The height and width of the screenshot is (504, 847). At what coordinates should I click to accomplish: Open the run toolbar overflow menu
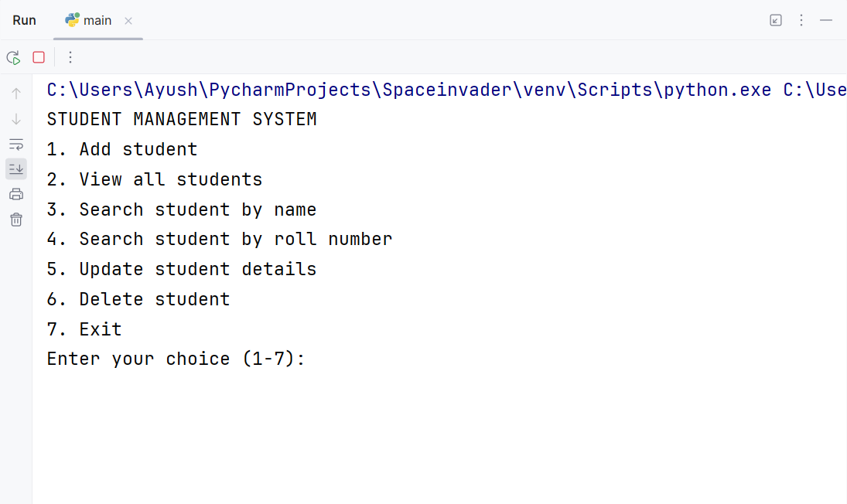(70, 57)
